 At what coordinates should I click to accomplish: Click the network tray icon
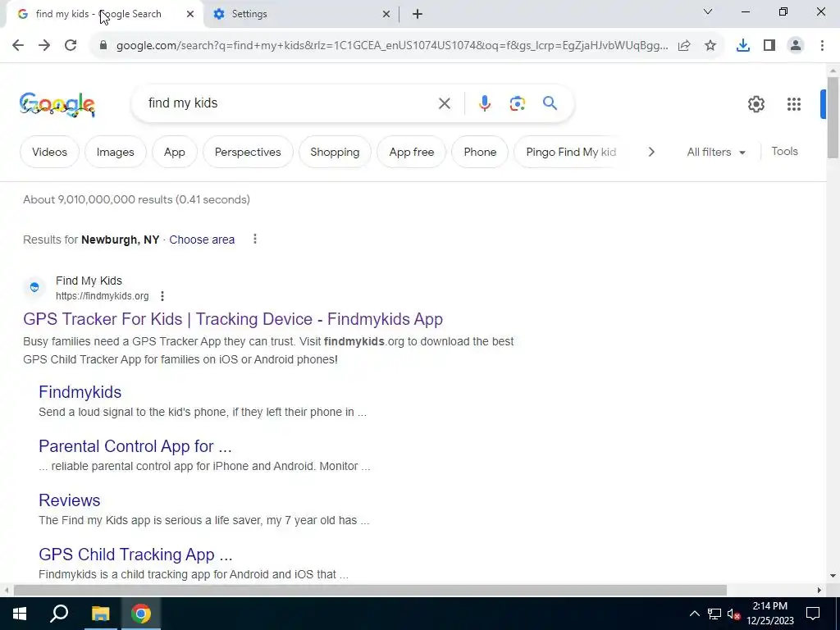click(714, 614)
